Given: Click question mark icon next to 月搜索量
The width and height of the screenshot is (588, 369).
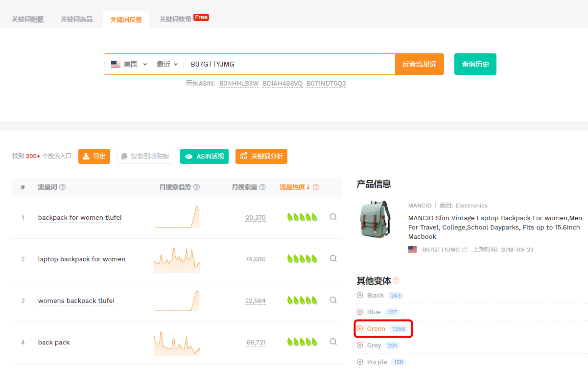Looking at the screenshot, I should coord(262,187).
